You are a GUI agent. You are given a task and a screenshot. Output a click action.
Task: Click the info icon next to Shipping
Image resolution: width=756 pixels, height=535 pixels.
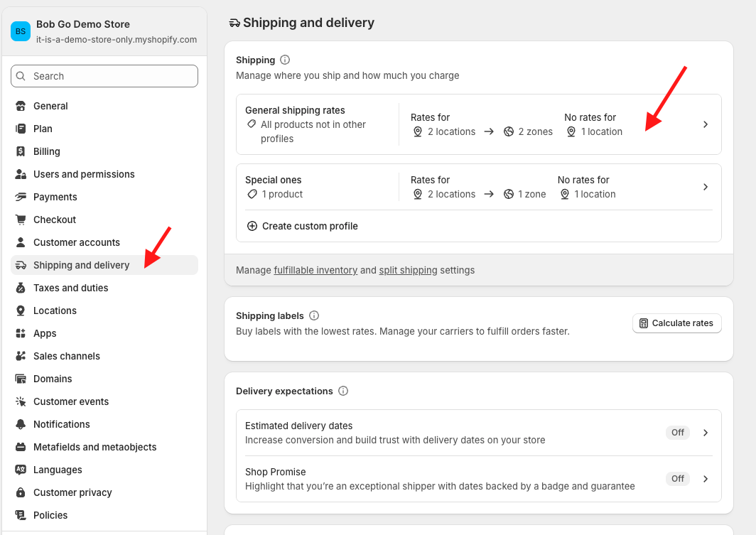pyautogui.click(x=285, y=60)
